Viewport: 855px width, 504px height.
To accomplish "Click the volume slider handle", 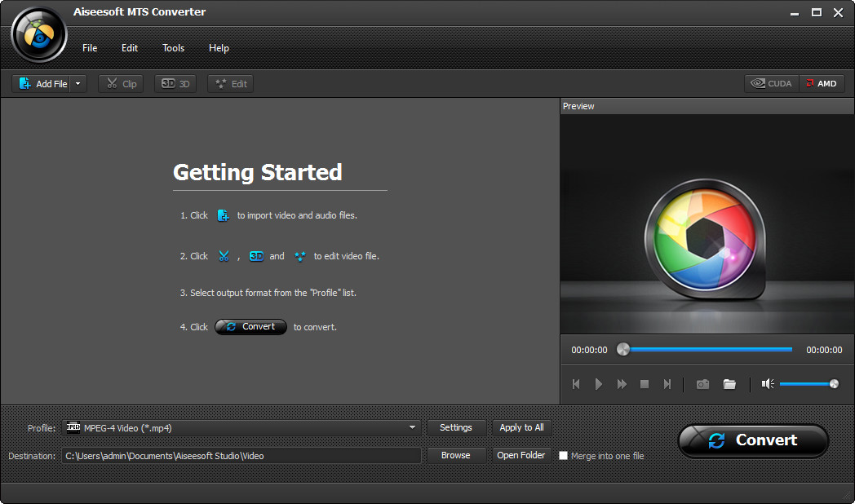I will pyautogui.click(x=833, y=384).
